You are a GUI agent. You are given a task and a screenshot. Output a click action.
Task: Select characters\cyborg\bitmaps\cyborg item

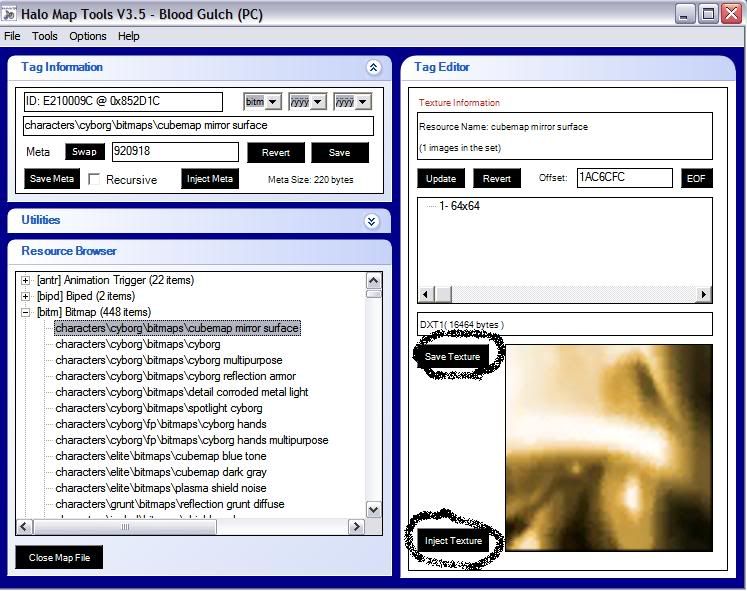tap(138, 344)
